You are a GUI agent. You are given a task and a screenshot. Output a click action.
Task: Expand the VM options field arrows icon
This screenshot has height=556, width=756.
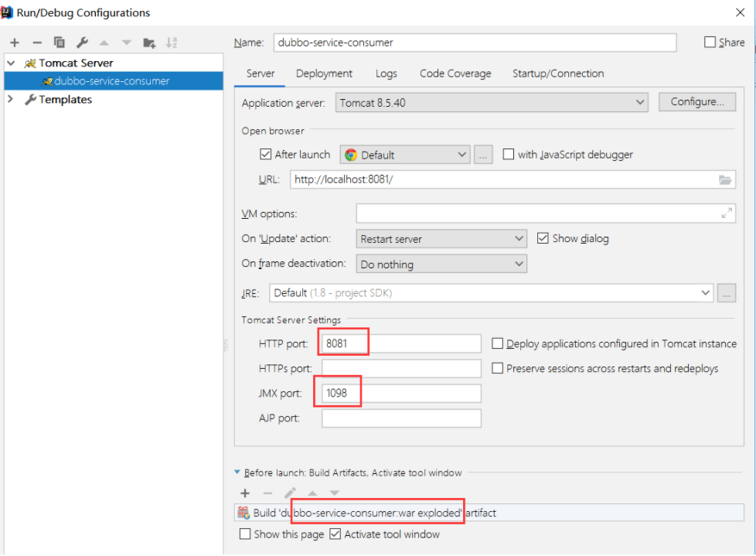[x=726, y=213]
